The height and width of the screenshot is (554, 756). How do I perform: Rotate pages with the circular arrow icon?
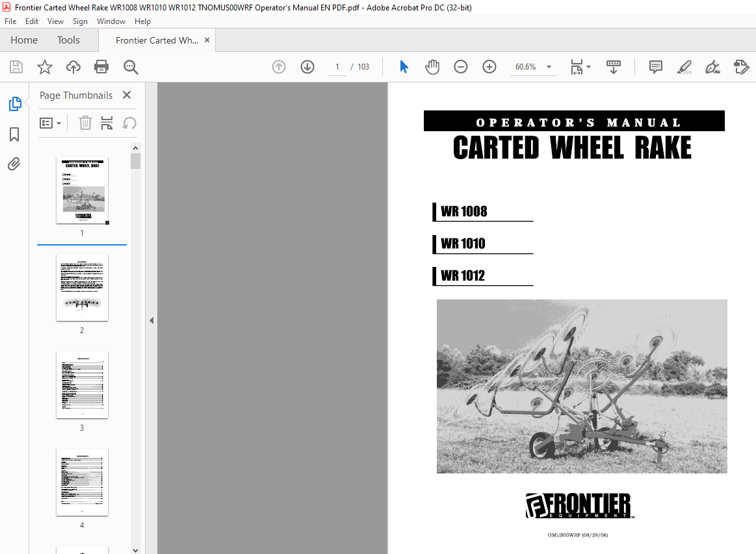coord(129,123)
